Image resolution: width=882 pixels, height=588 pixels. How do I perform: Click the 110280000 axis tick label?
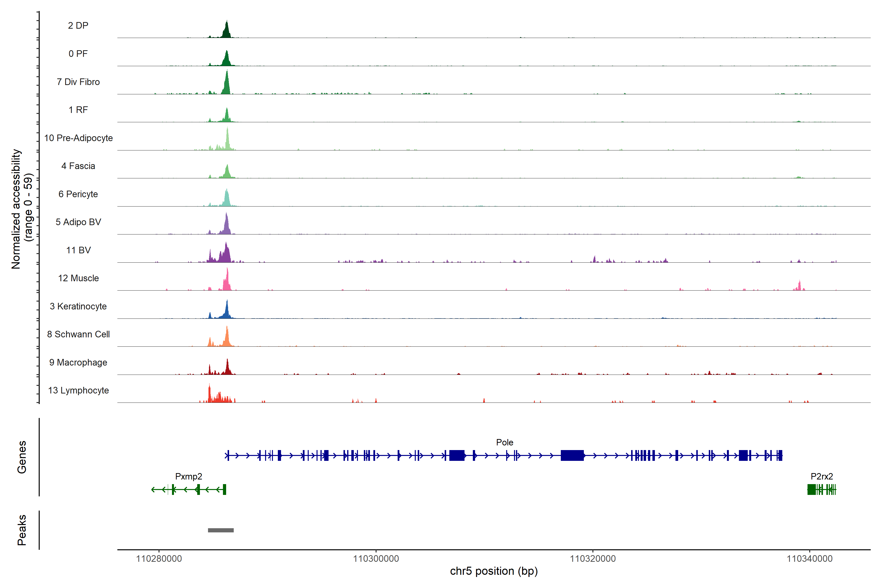[x=159, y=559]
